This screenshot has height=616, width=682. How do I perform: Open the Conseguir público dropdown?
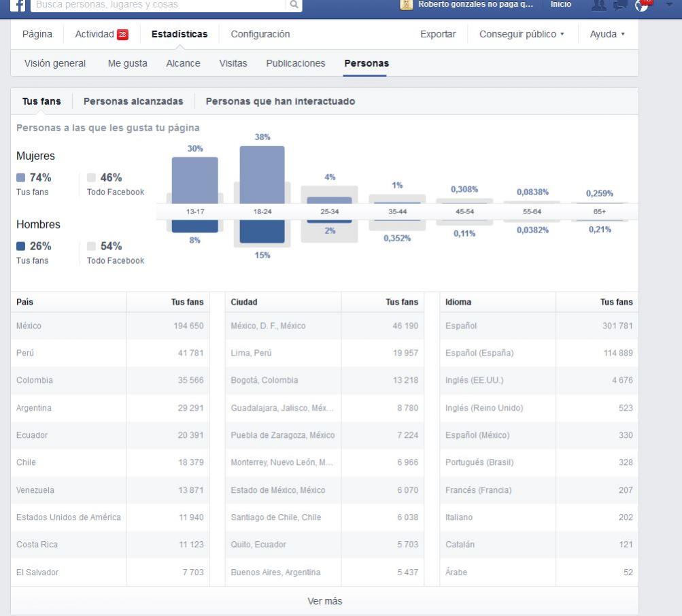522,34
